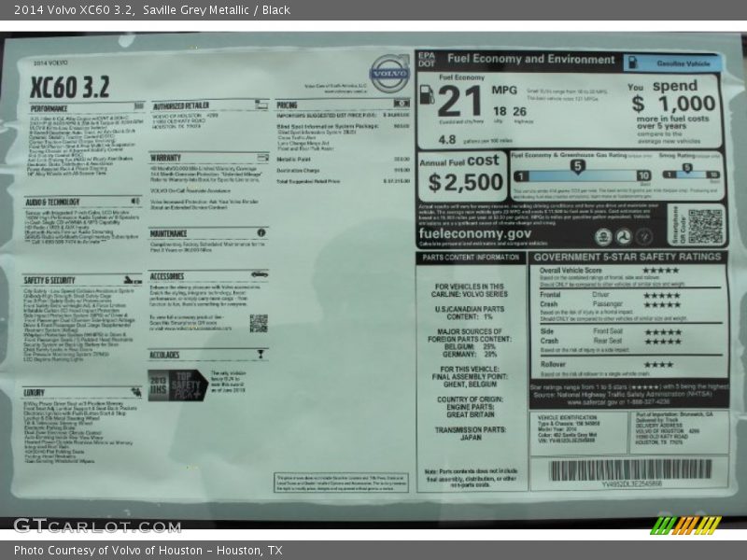The height and width of the screenshot is (560, 747).
Task: Click the 10 end of the Greenhouse Gas Rating bar
Action: coord(643,175)
